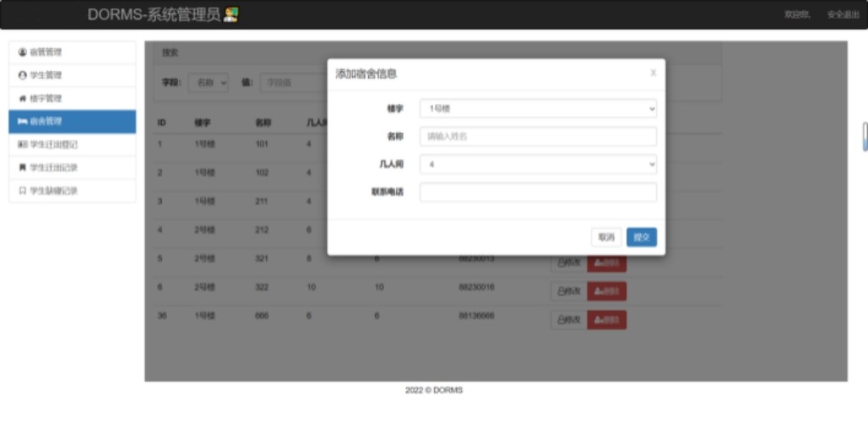Click the 楼宇 column header in table
Image resolution: width=868 pixels, height=427 pixels.
pyautogui.click(x=202, y=123)
